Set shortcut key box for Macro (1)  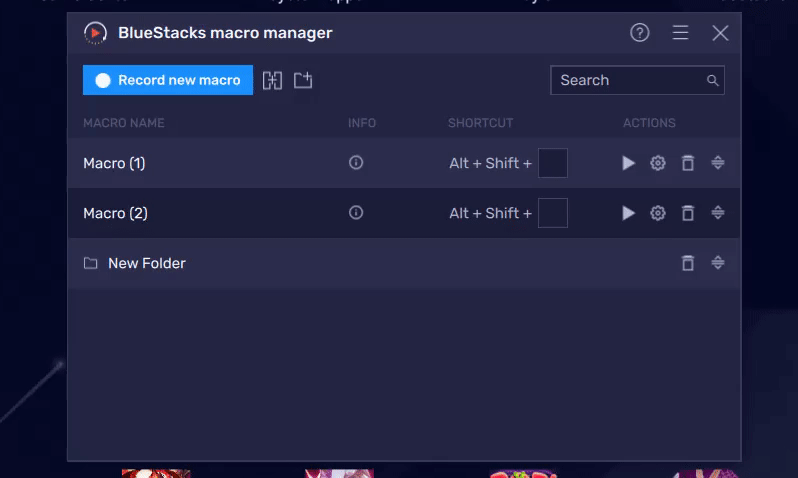553,163
